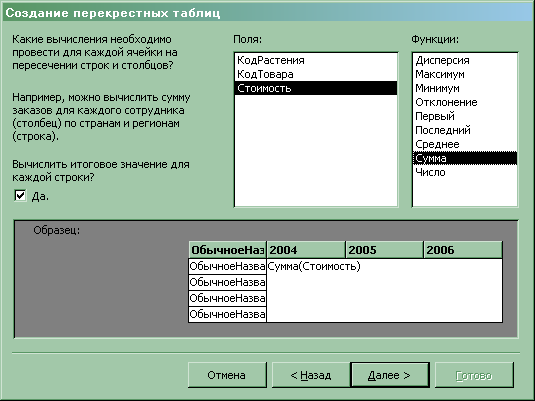This screenshot has height=401, width=535.
Task: Click the 2004 column header in sample
Action: (x=306, y=250)
